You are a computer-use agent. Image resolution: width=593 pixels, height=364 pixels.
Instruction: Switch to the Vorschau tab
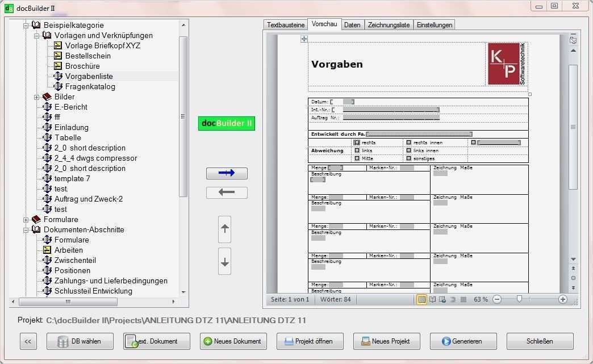tap(324, 24)
